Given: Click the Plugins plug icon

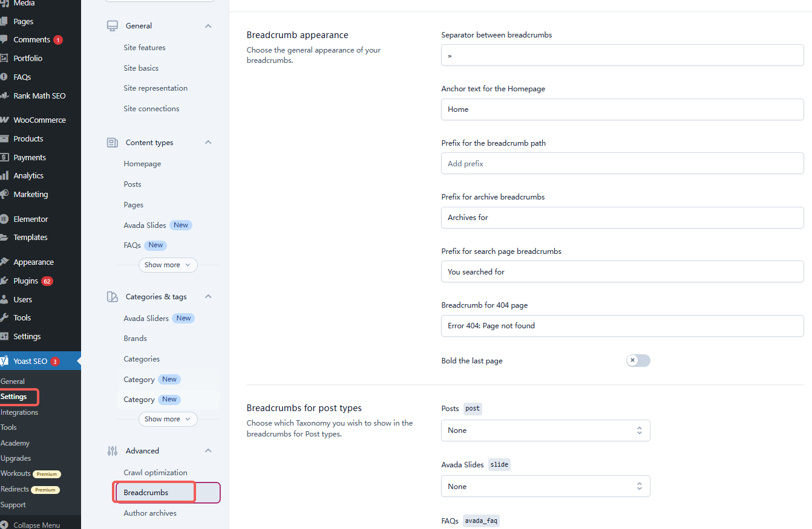Looking at the screenshot, I should point(4,281).
